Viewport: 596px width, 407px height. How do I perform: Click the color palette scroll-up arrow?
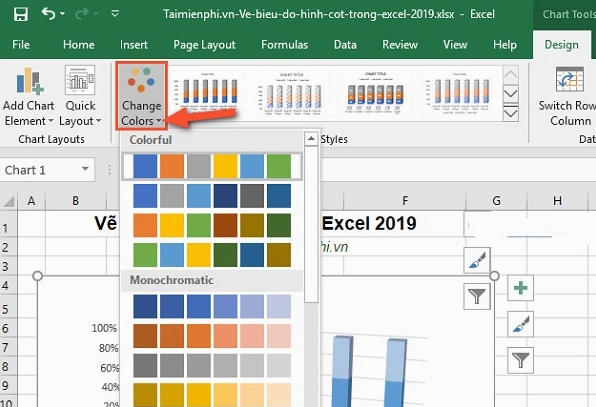311,139
